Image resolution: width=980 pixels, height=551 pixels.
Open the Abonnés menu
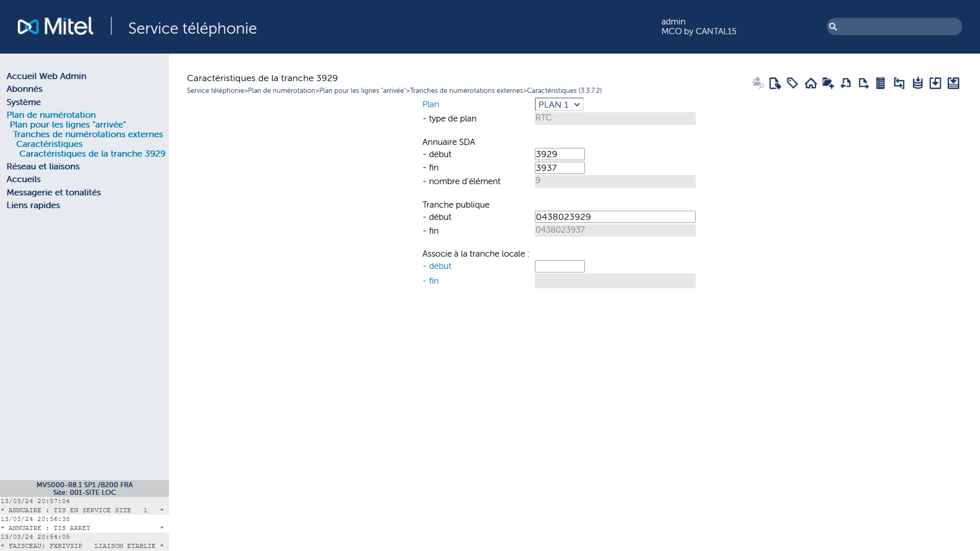[24, 89]
